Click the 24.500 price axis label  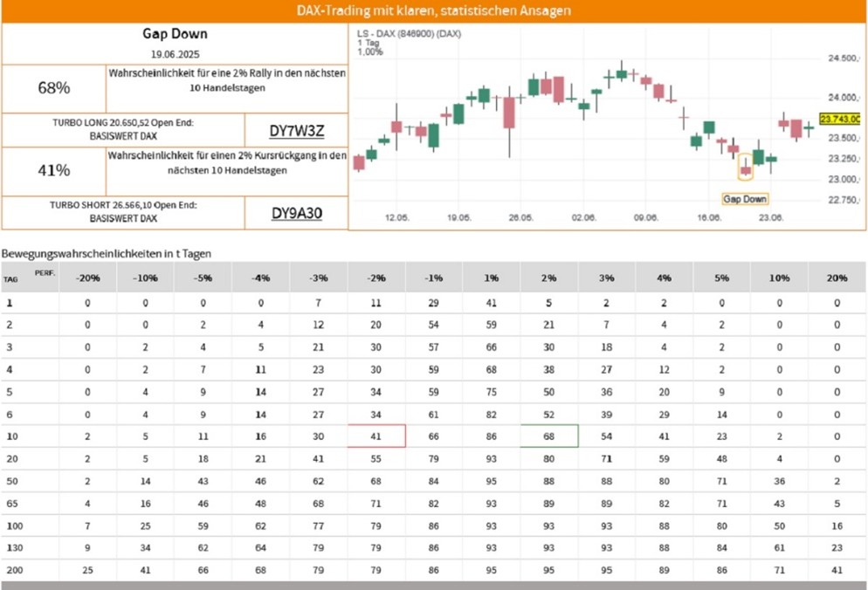[x=843, y=58]
